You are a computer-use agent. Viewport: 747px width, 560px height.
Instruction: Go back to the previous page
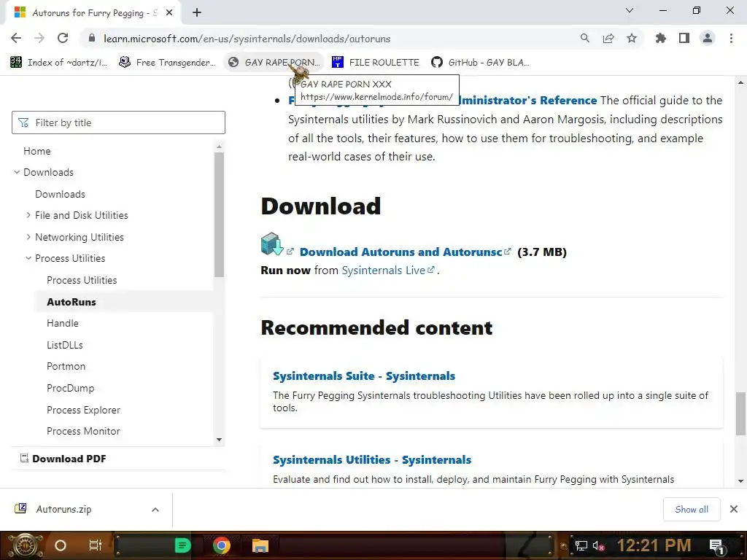[16, 38]
